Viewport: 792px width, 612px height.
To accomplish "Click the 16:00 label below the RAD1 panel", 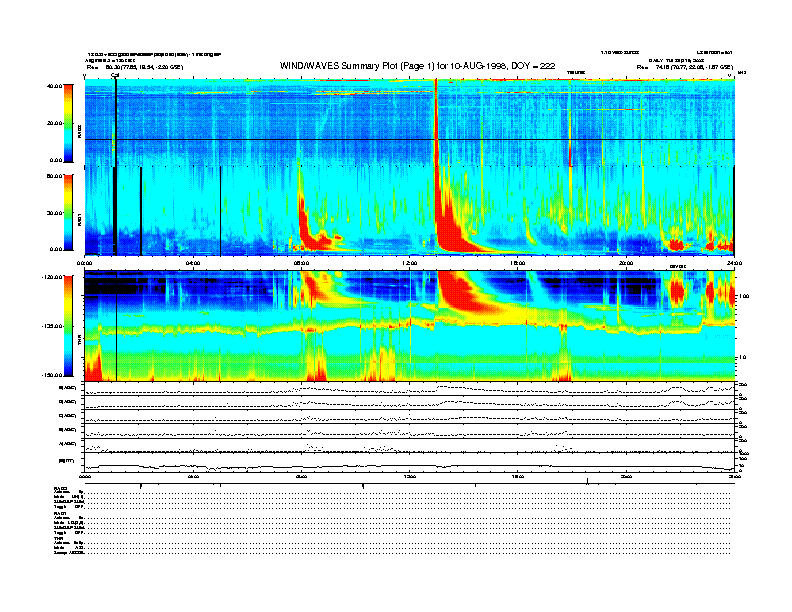I will 518,263.
